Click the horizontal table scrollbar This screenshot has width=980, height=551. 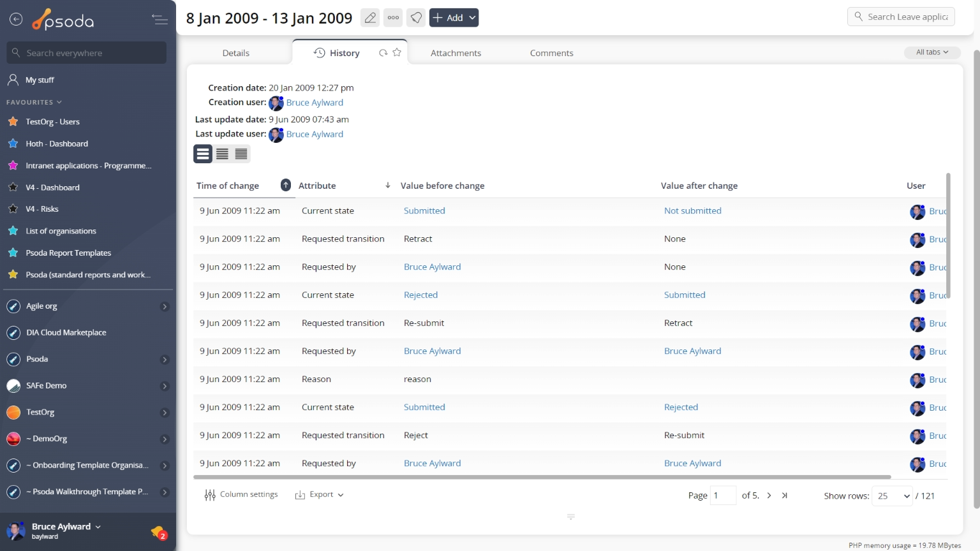click(x=542, y=477)
